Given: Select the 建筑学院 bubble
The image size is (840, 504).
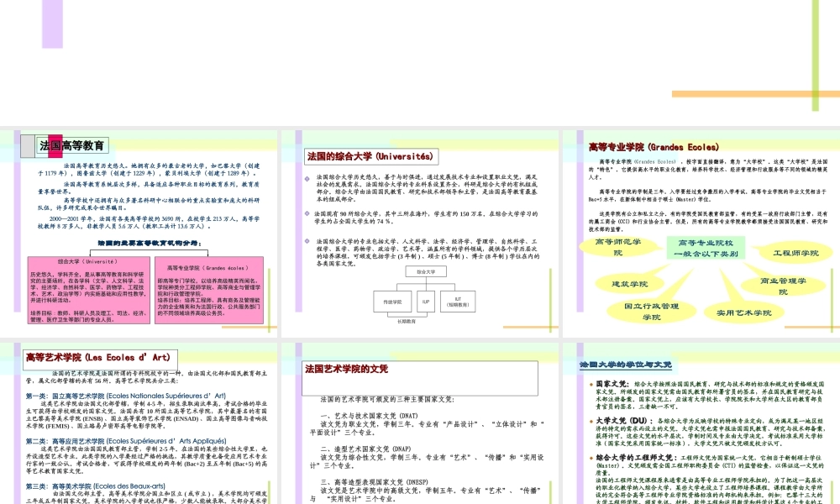Looking at the screenshot, I should 632,284.
